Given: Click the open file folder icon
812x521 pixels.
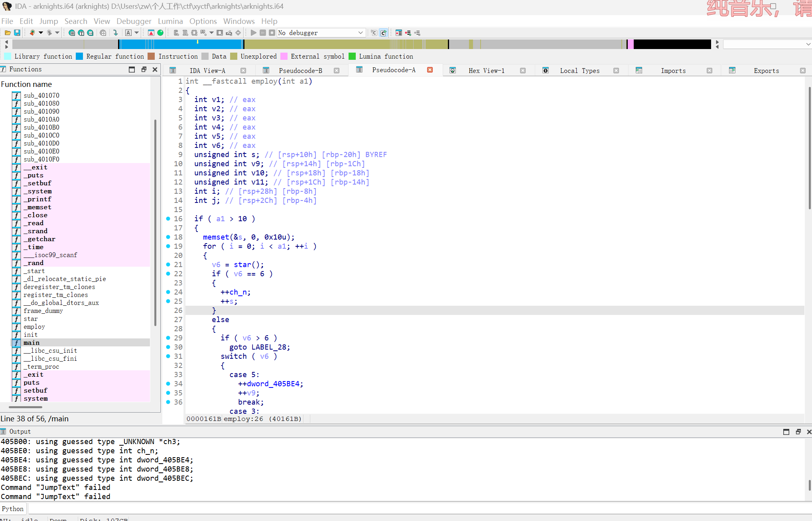Looking at the screenshot, I should 8,33.
